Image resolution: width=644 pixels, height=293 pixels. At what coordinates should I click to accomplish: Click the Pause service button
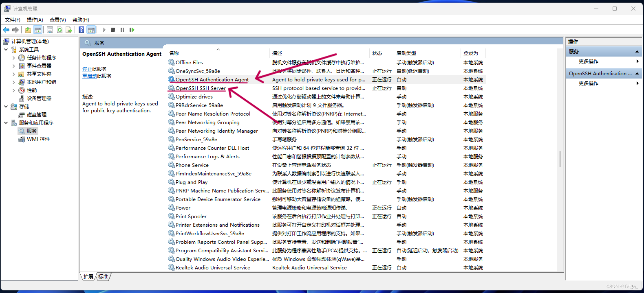122,30
